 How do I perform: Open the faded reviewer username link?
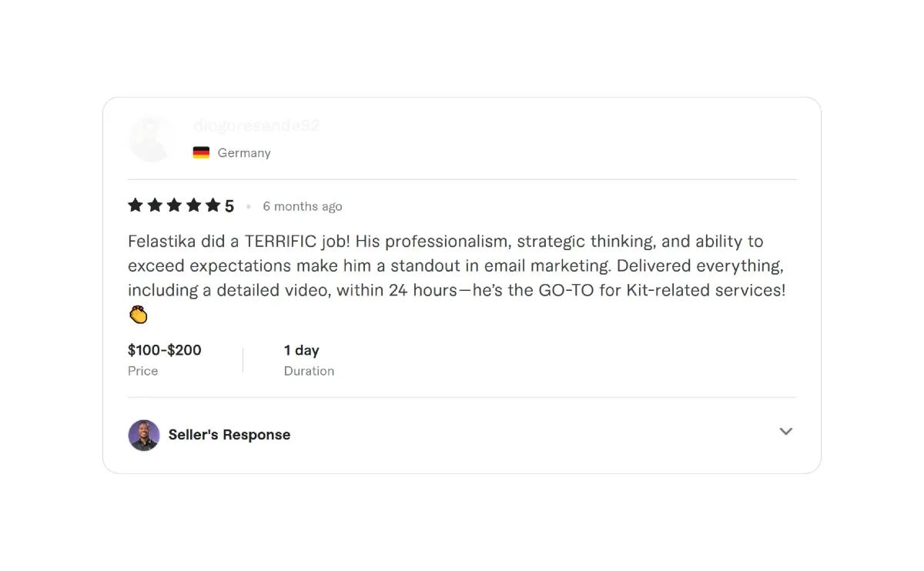(x=256, y=125)
